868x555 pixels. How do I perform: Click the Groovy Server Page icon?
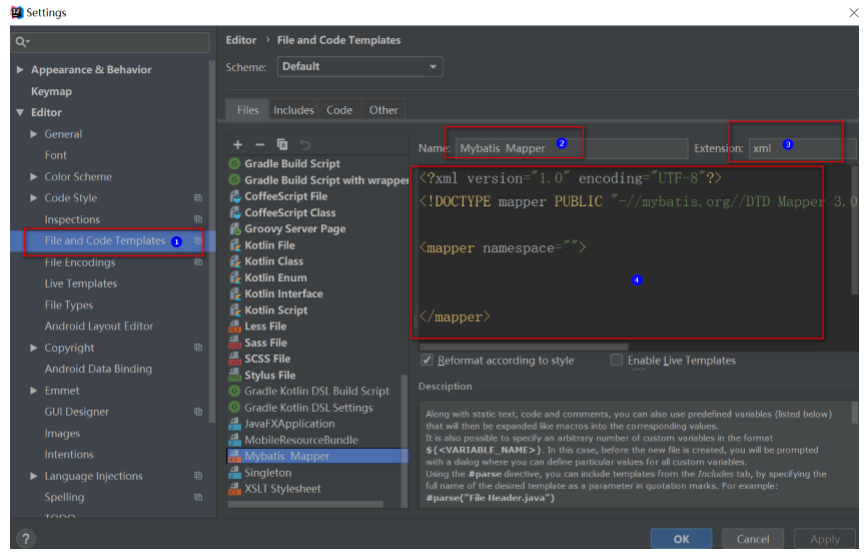coord(235,229)
